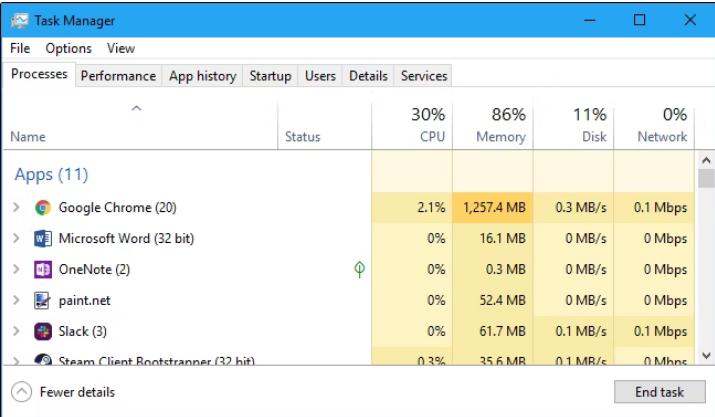This screenshot has width=715, height=417.
Task: Switch to the Performance tab
Action: 118,76
